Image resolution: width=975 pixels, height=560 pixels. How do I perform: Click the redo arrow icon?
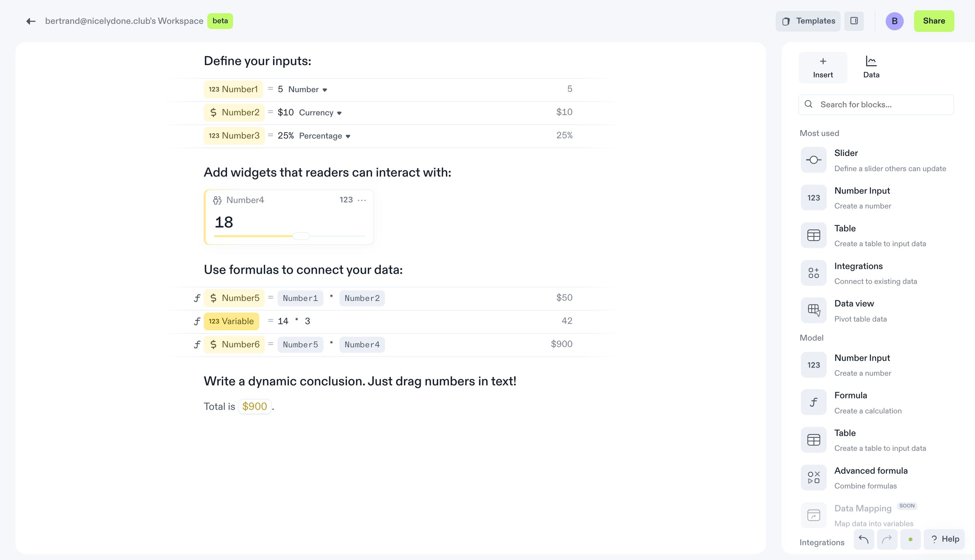pos(887,539)
